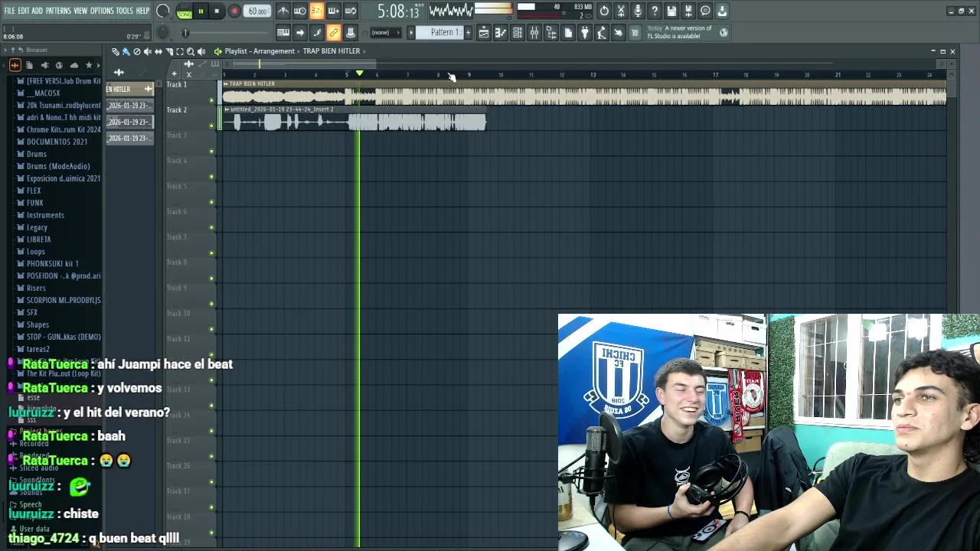This screenshot has height=551, width=980.
Task: Select the Slip tool in Playlist toolbar
Action: pos(158,51)
